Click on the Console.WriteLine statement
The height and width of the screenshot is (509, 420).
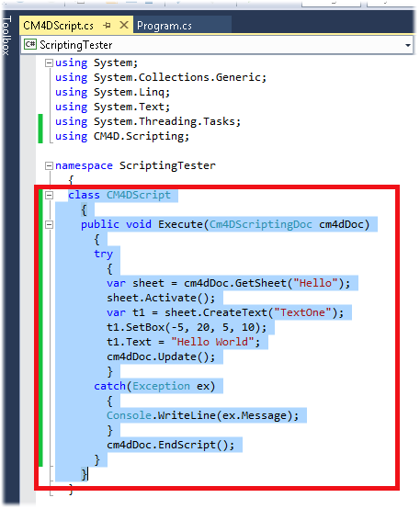coord(203,416)
